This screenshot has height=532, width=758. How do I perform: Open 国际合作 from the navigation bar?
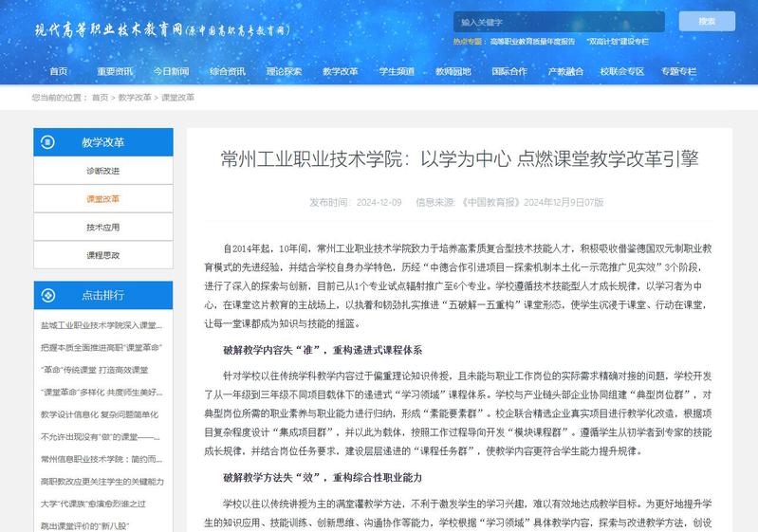pos(509,71)
